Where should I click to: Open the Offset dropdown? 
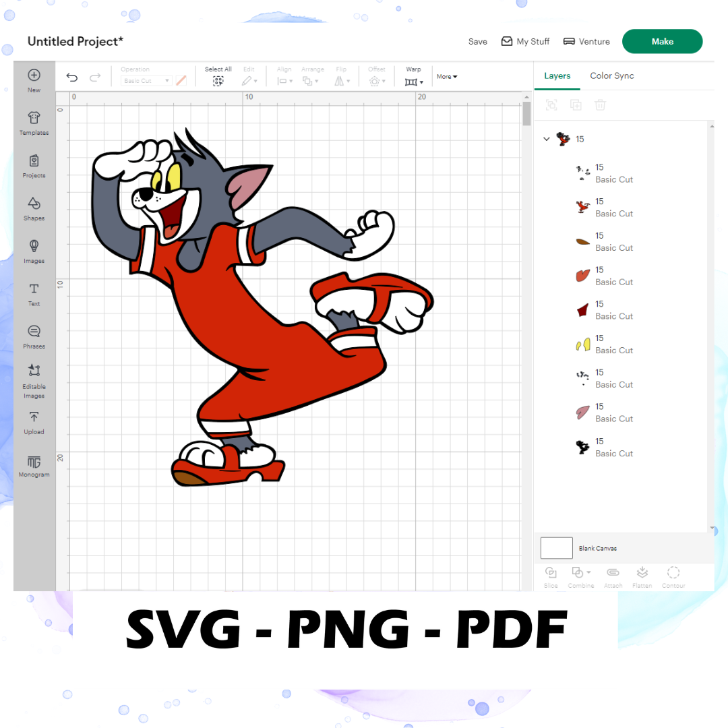click(x=377, y=82)
